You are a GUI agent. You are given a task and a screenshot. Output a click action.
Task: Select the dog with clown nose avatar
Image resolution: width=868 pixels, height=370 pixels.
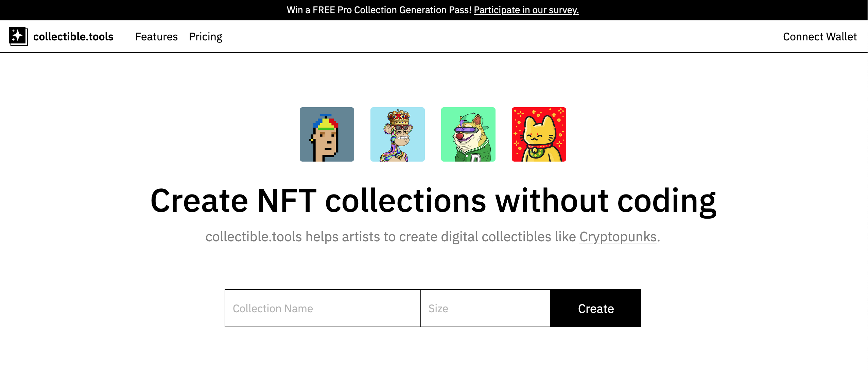(468, 134)
